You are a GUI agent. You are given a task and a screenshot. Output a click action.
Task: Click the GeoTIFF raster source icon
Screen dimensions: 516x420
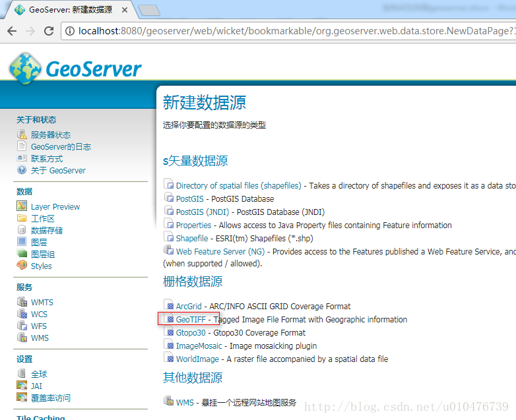tap(168, 318)
